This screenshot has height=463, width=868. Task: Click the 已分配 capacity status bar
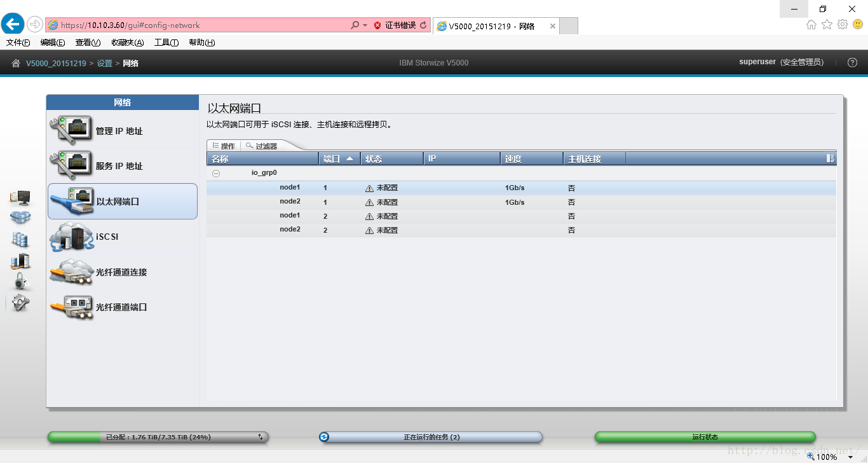coord(158,437)
